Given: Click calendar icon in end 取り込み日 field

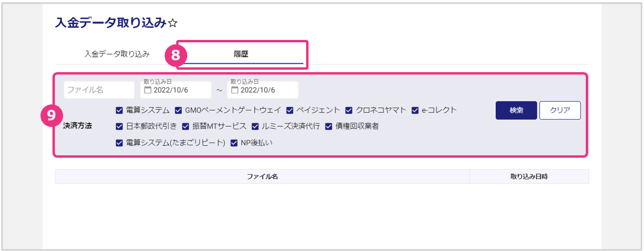Looking at the screenshot, I should 235,90.
